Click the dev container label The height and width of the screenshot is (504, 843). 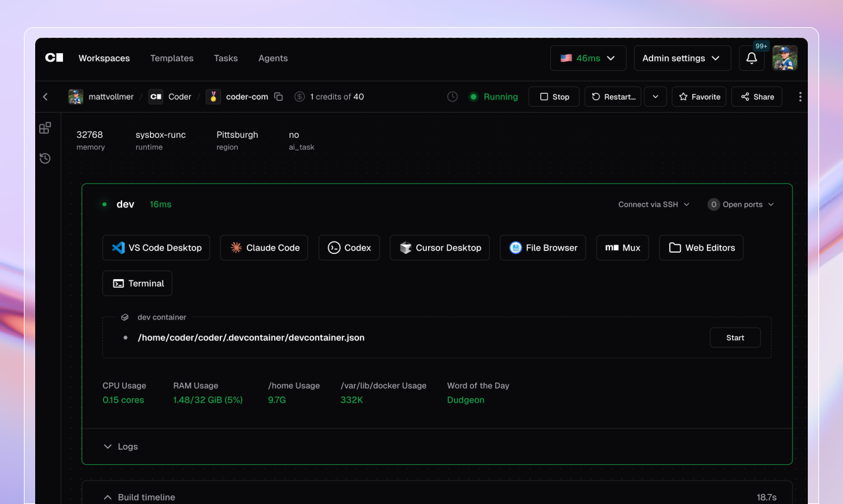tap(162, 317)
